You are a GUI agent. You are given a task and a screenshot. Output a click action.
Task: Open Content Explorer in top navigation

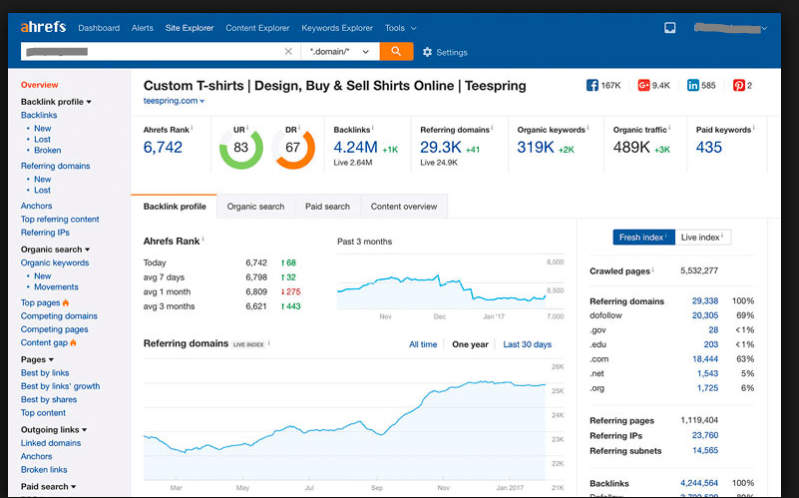click(x=257, y=28)
